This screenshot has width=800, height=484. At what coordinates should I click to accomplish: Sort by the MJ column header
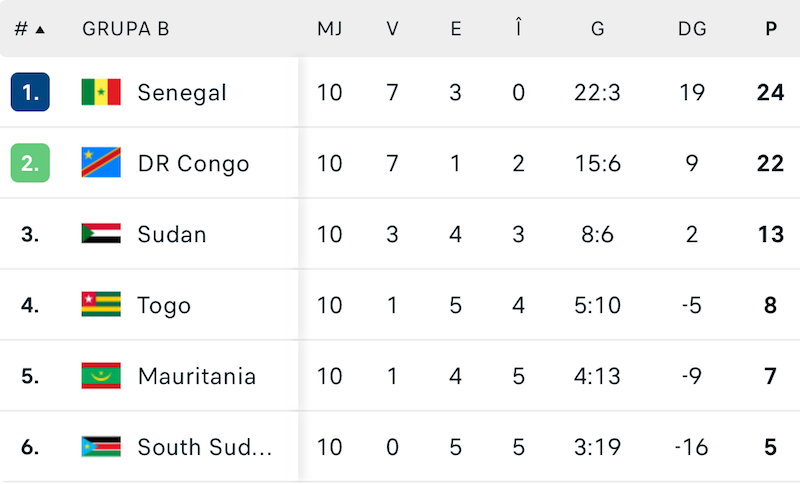329,29
